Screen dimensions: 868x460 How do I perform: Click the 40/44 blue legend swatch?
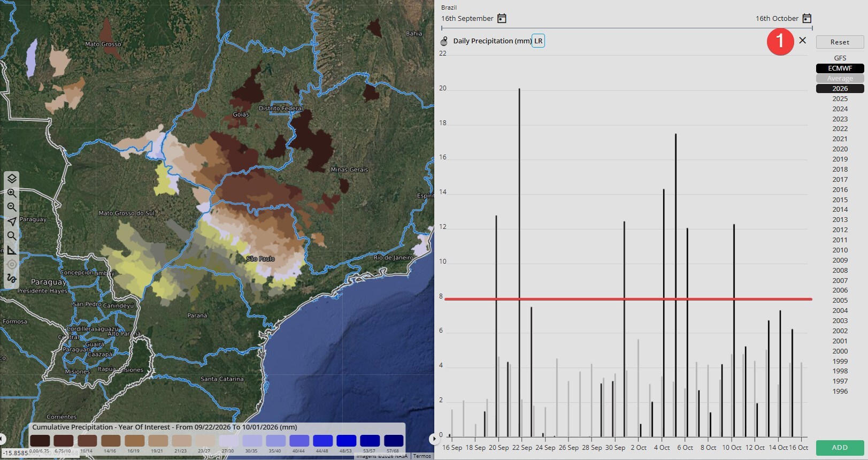tap(299, 441)
